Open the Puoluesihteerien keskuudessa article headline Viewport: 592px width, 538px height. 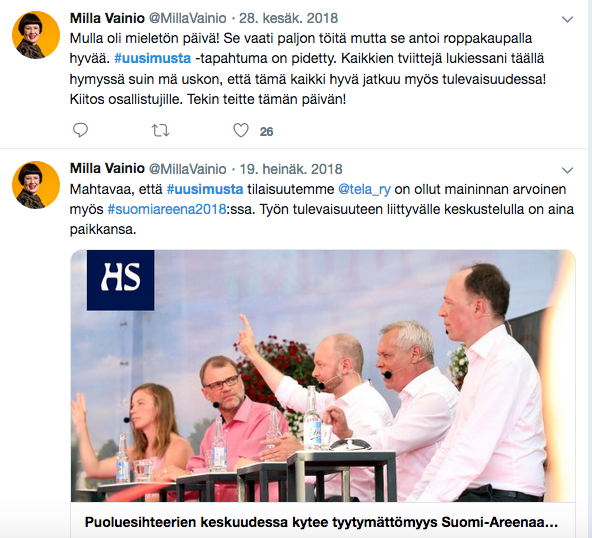(x=321, y=523)
